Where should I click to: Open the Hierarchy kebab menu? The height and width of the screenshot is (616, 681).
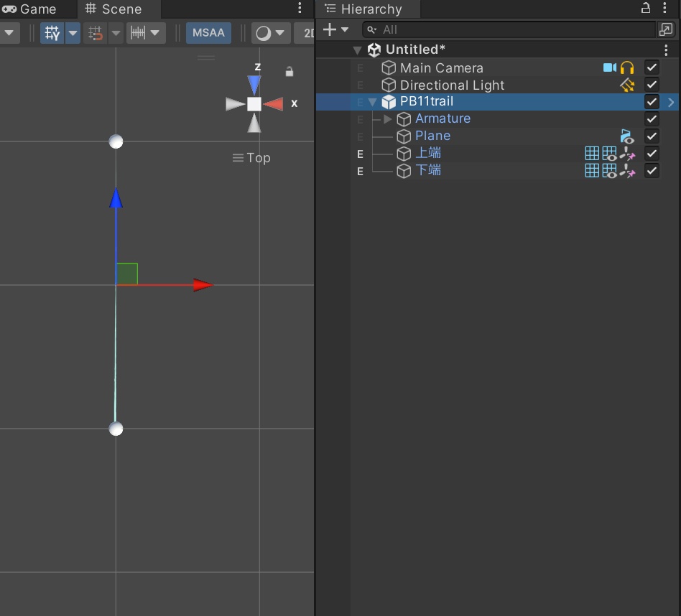pos(665,9)
